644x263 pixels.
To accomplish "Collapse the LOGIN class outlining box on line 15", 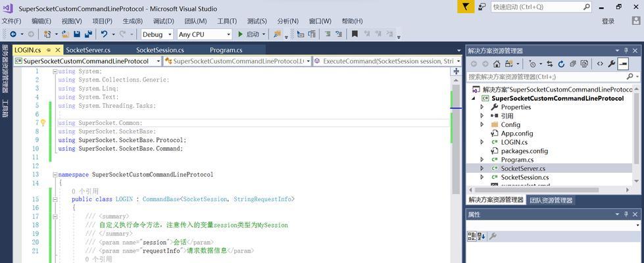I will click(x=55, y=199).
